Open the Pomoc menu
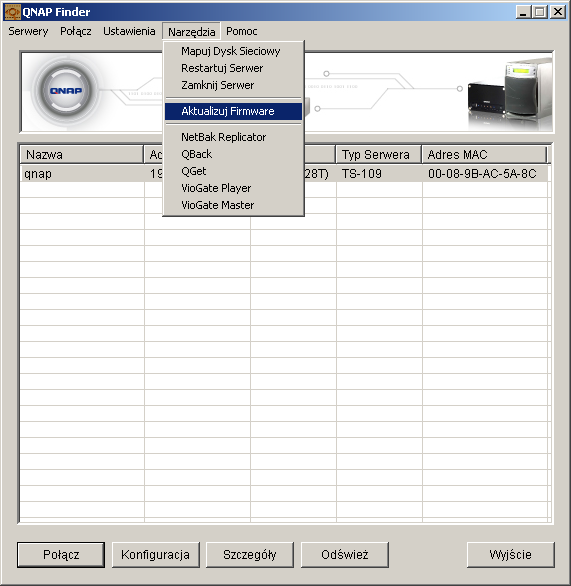 coord(241,31)
